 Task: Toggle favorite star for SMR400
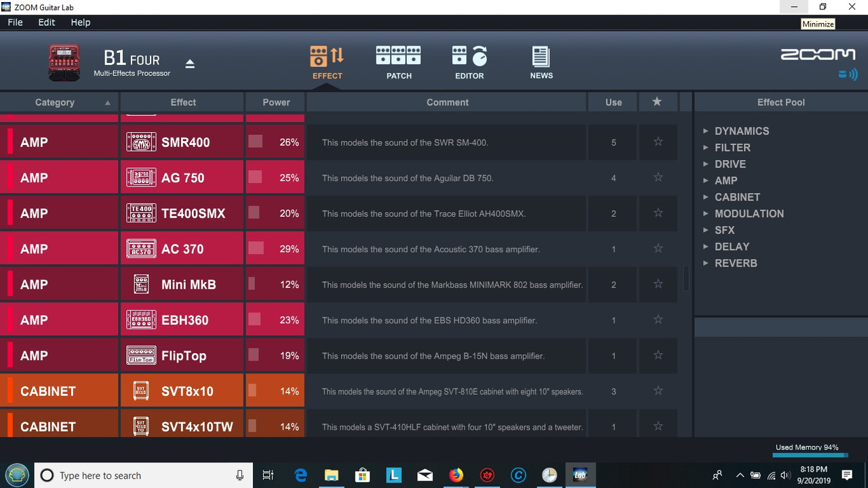pyautogui.click(x=658, y=142)
